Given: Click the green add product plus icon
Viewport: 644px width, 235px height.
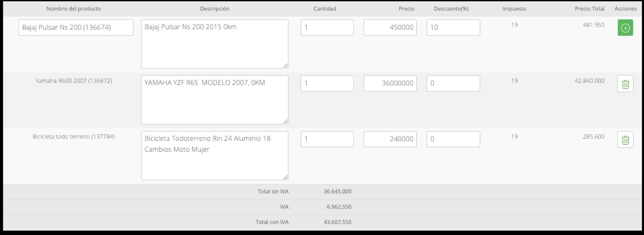Looking at the screenshot, I should (x=625, y=28).
